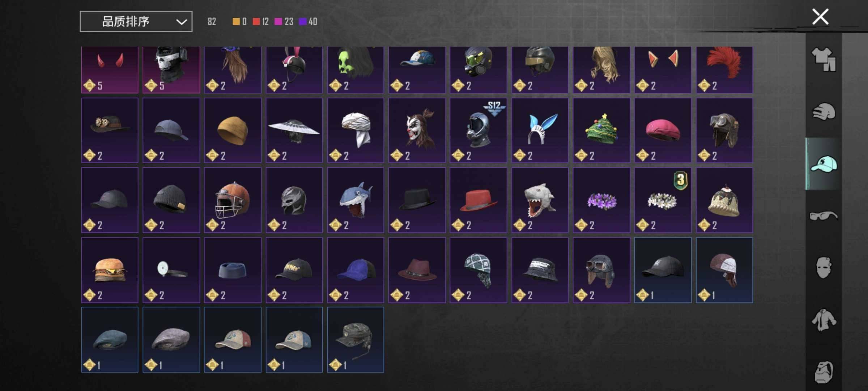
Task: Open the face mask category icon
Action: (824, 268)
